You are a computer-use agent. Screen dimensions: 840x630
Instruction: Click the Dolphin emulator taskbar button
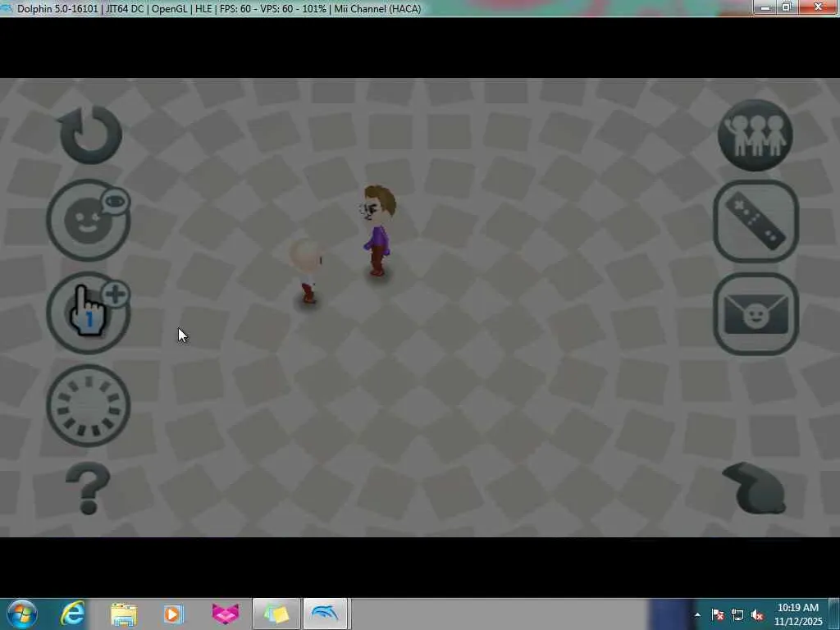coord(326,614)
